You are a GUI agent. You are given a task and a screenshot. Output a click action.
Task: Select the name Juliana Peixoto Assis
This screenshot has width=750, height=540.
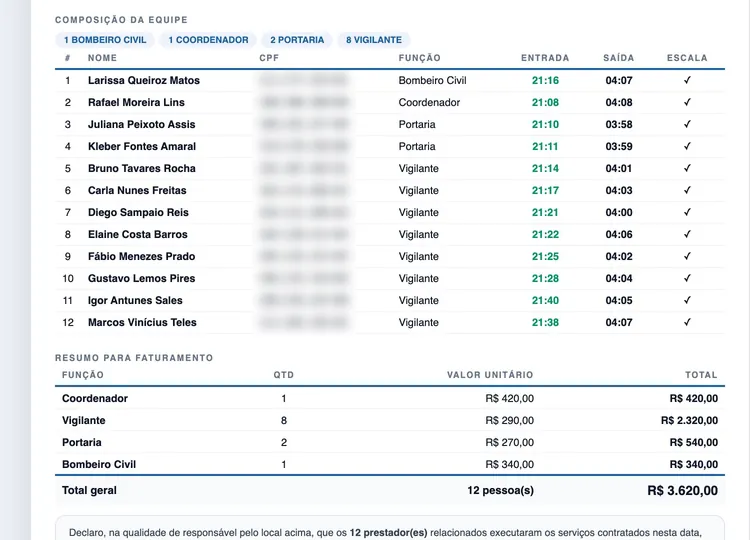click(x=142, y=124)
